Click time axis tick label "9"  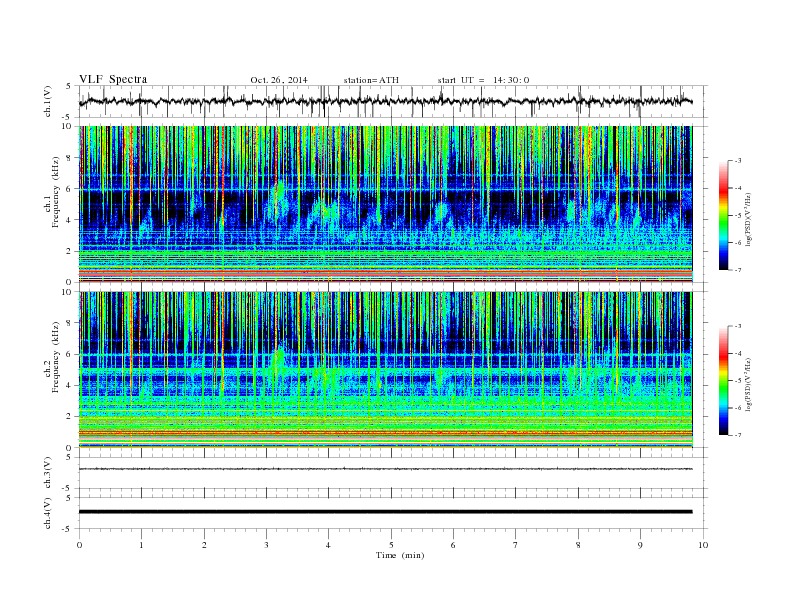(x=640, y=545)
